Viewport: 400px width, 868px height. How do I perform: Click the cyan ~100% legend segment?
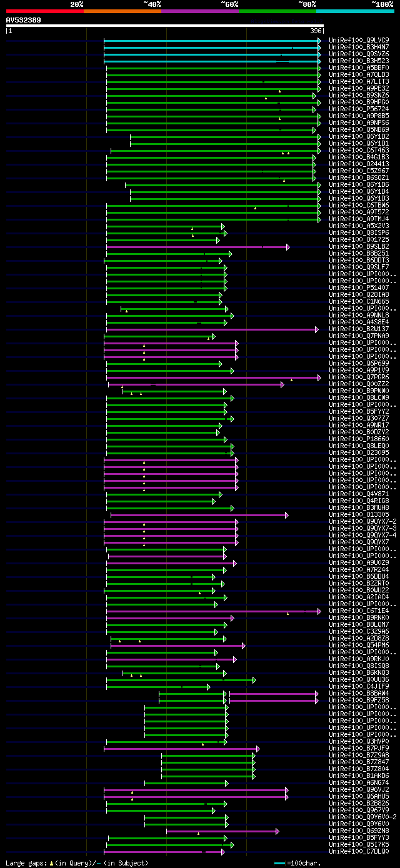pyautogui.click(x=355, y=11)
